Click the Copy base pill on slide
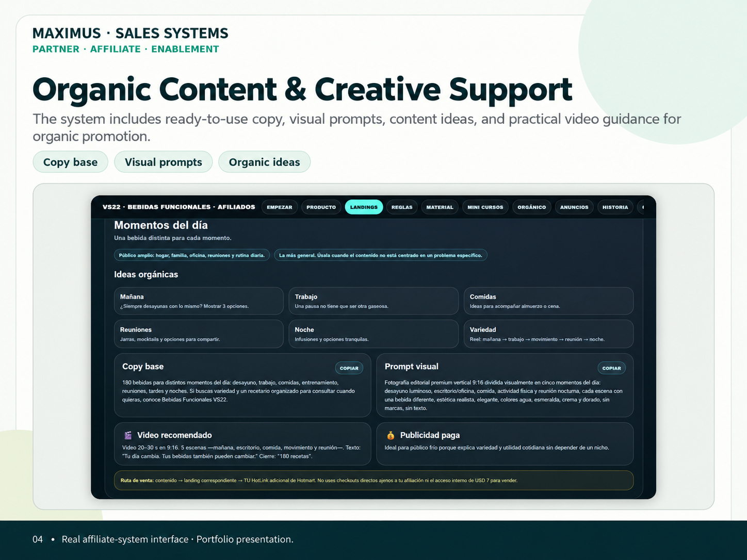The height and width of the screenshot is (560, 747). click(70, 162)
